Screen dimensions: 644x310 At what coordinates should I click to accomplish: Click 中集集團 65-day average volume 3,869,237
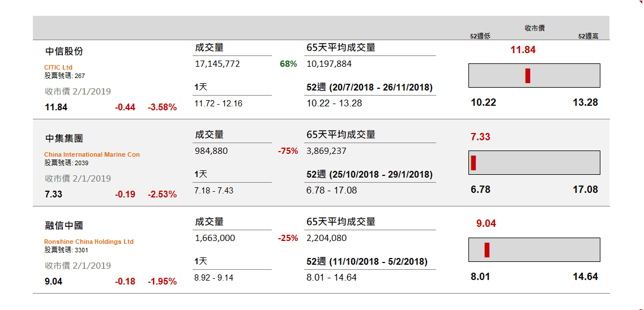pyautogui.click(x=326, y=151)
